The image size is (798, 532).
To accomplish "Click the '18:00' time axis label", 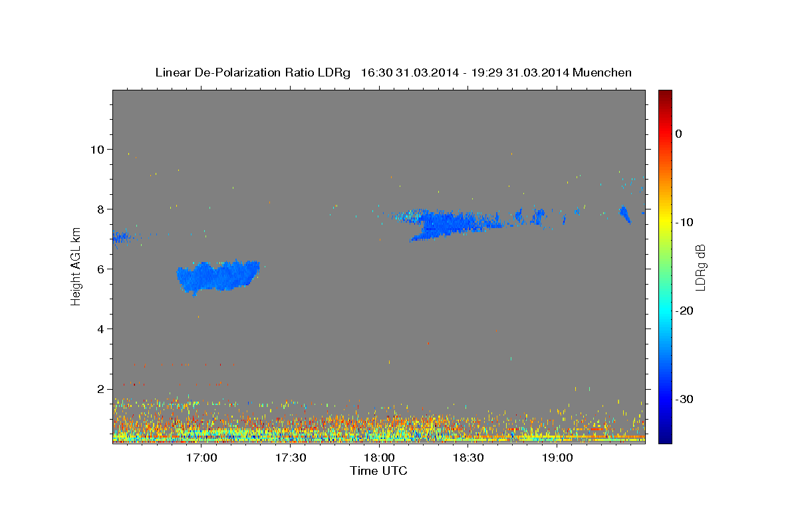I will 380,458.
